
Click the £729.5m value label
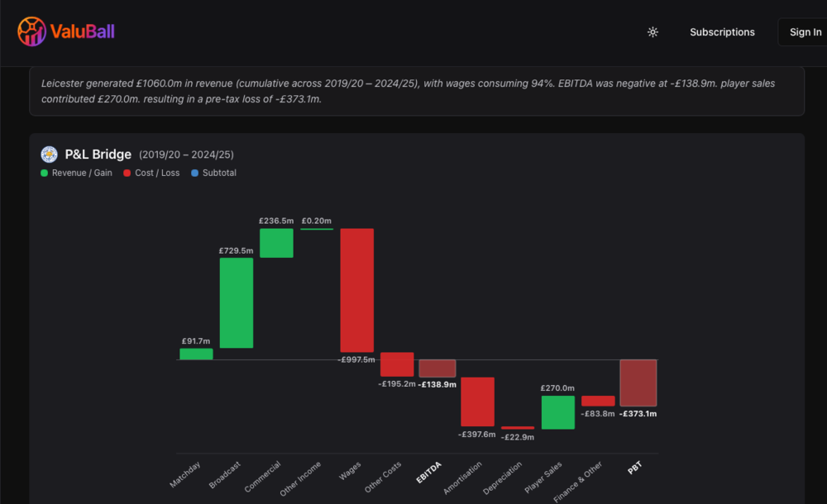(x=236, y=251)
